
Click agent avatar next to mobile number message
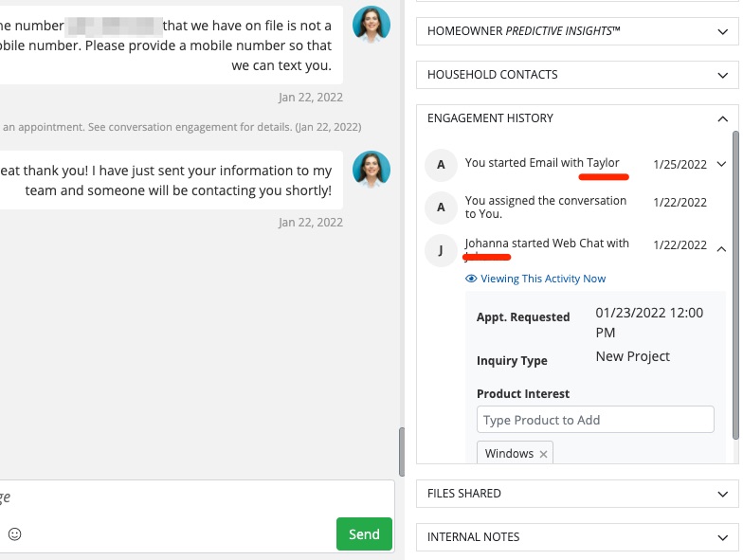[371, 25]
